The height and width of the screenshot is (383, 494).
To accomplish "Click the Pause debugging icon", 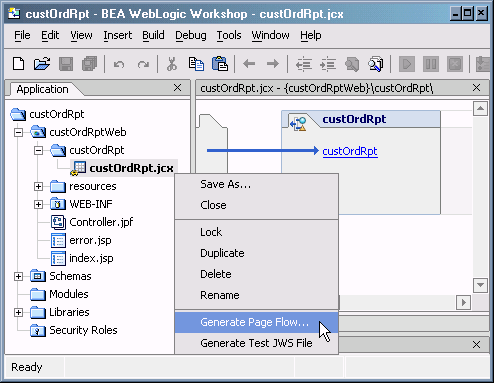I will click(431, 63).
